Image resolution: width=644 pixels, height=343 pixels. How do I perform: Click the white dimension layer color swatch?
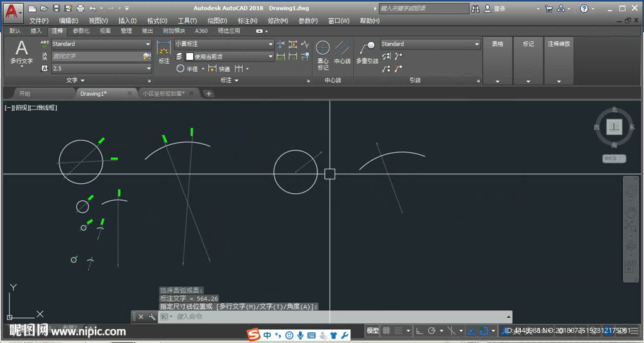189,56
